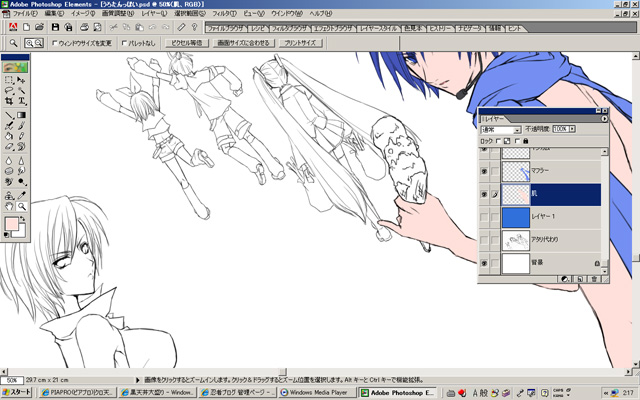
Task: Click the new layer icon in Layers panel
Action: [x=580, y=279]
